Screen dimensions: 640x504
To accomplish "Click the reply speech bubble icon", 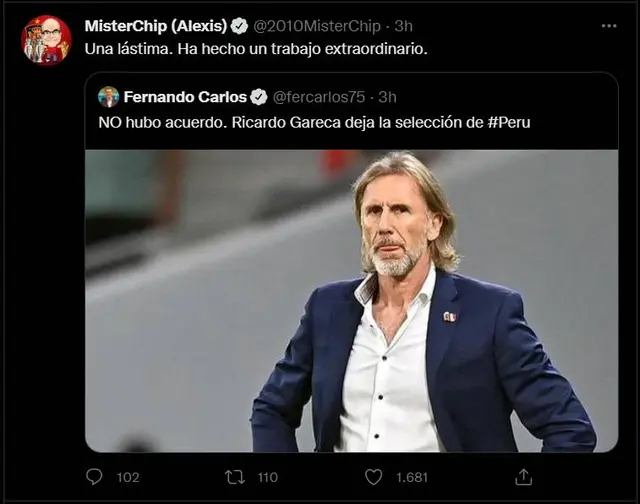I will pos(95,477).
